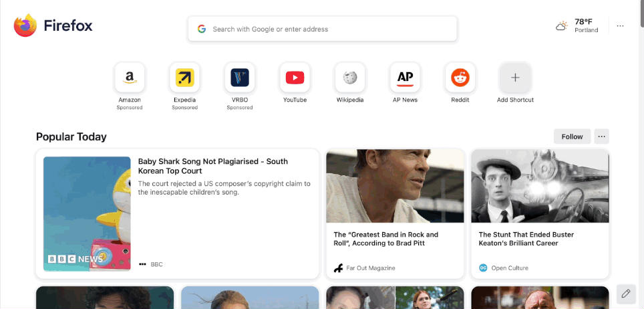The height and width of the screenshot is (309, 644).
Task: Click the Firefox logo
Action: point(25,25)
